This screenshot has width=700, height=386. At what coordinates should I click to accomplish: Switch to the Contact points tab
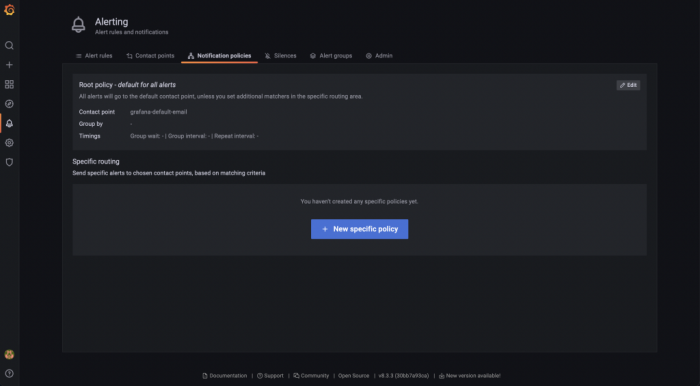pos(150,56)
